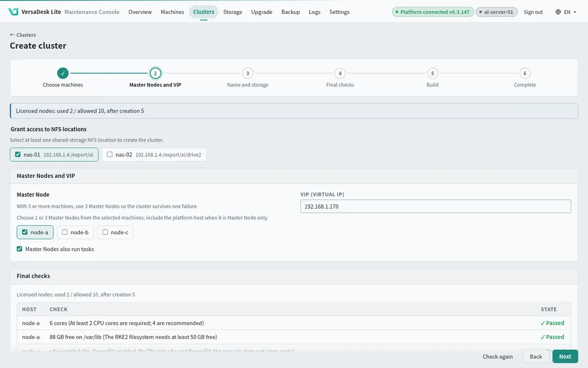Click the Next button
This screenshot has width=588, height=368.
(x=565, y=356)
